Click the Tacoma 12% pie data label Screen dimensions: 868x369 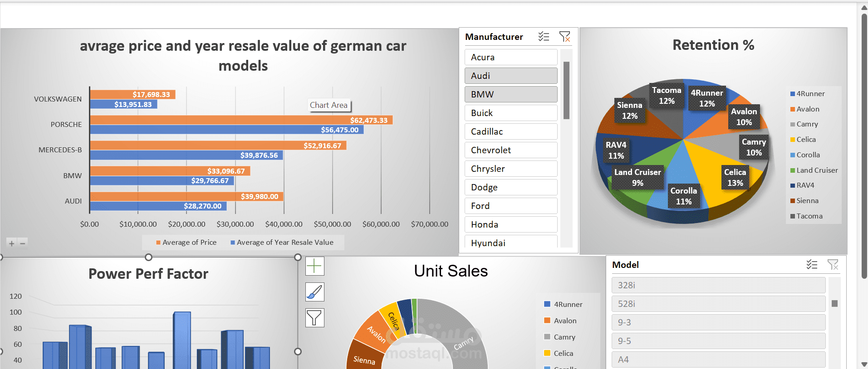(x=667, y=95)
